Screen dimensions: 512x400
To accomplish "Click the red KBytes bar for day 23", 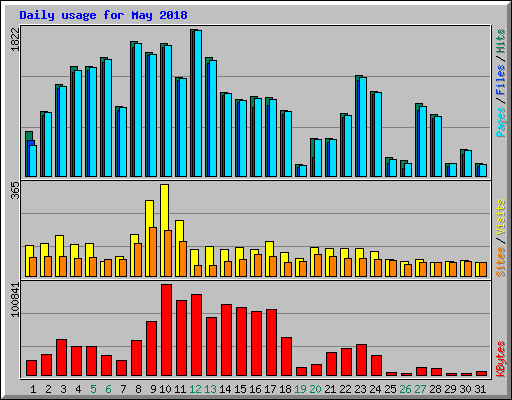I will click(x=361, y=360).
